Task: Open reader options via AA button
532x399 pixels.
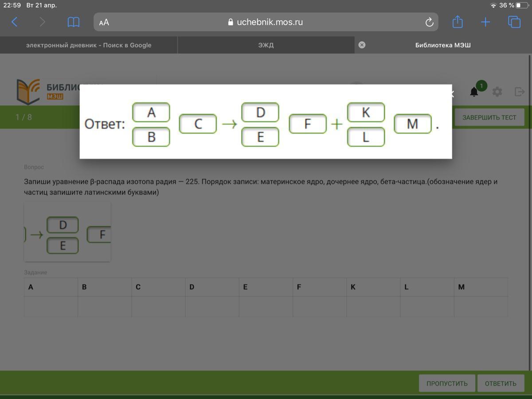Action: pyautogui.click(x=104, y=23)
